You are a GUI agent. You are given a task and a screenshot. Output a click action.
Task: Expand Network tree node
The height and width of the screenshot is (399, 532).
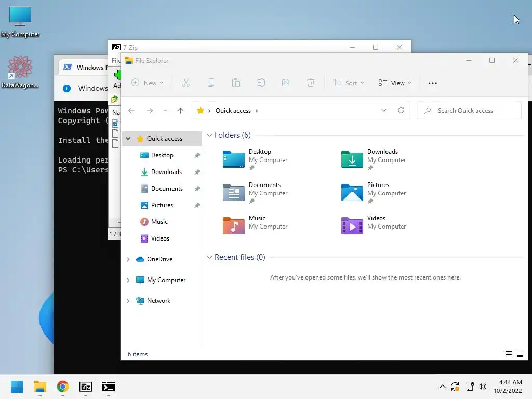tap(128, 301)
